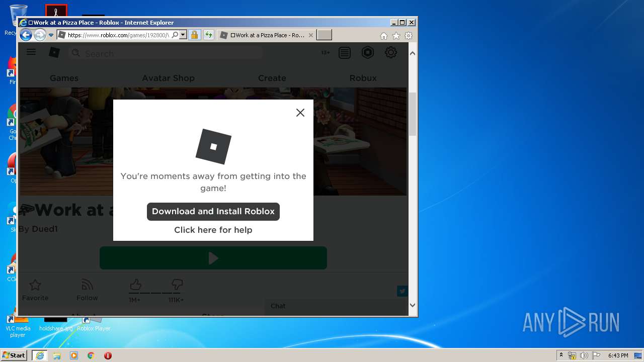Viewport: 644px width, 362px height.
Task: Click the volume speaker tray icon
Action: tap(584, 355)
